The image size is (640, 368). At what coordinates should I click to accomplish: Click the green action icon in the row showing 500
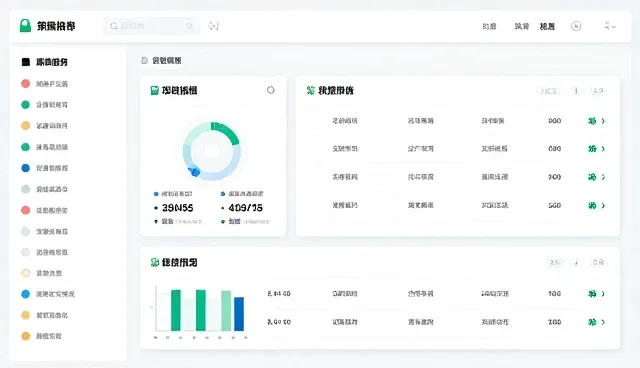point(592,206)
